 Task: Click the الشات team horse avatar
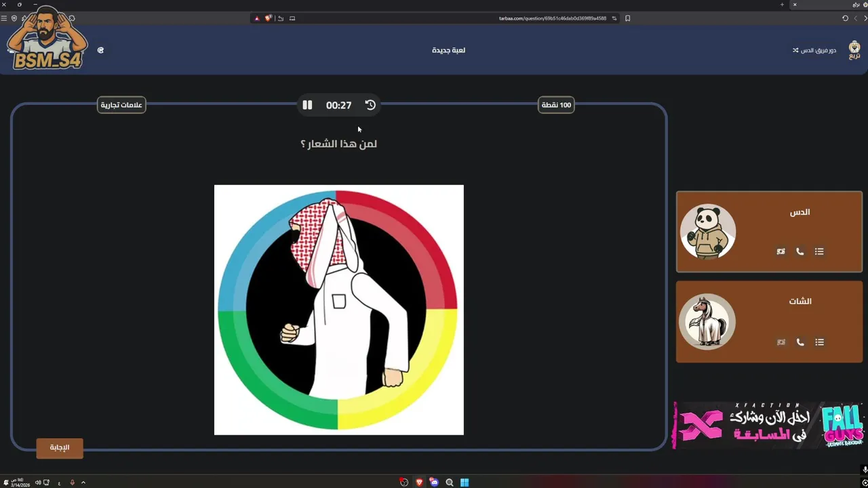click(x=708, y=322)
